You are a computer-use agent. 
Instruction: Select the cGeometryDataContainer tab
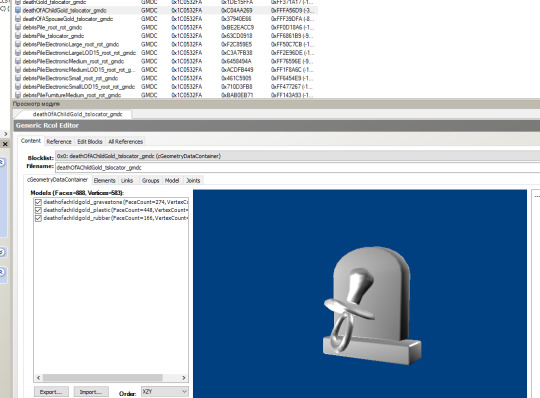click(x=57, y=180)
